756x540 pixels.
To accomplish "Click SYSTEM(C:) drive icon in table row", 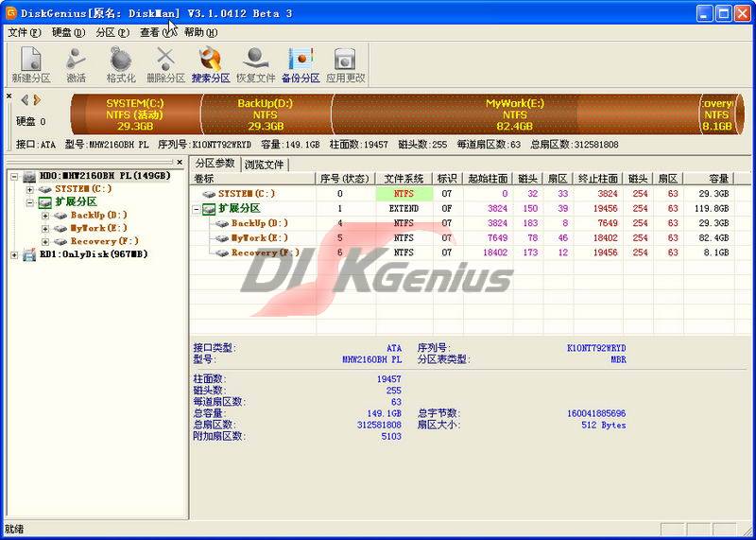I will click(x=209, y=194).
